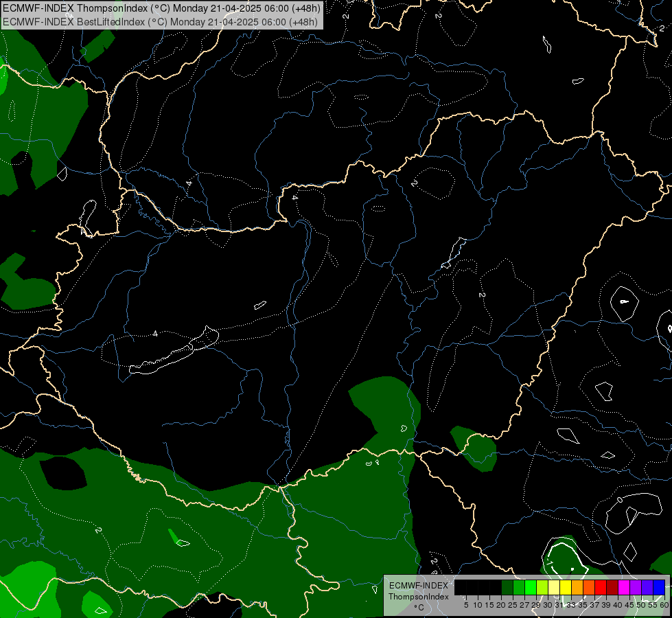Click legend tick value 35
The width and height of the screenshot is (672, 618).
pos(583,605)
